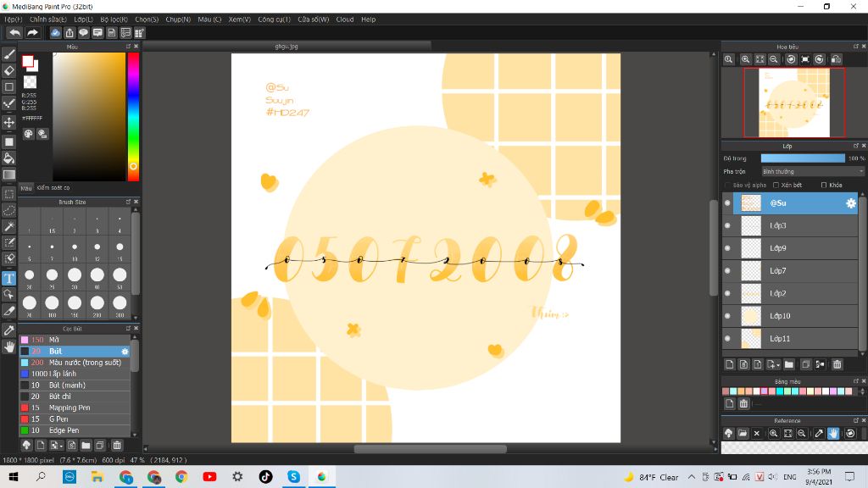Click the speech bubble comment icon

coord(83,33)
